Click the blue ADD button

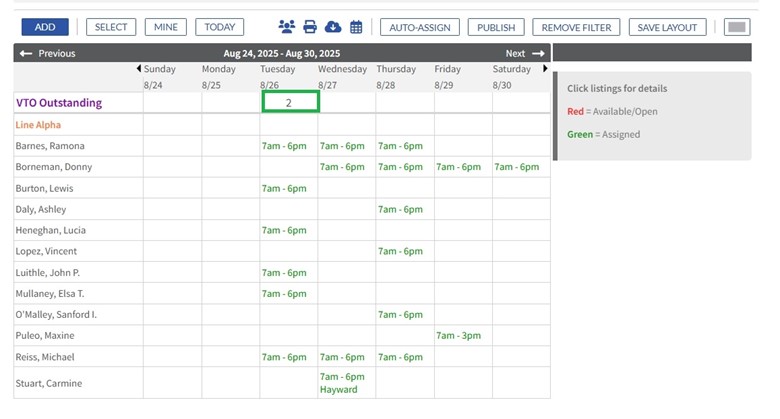tap(45, 27)
